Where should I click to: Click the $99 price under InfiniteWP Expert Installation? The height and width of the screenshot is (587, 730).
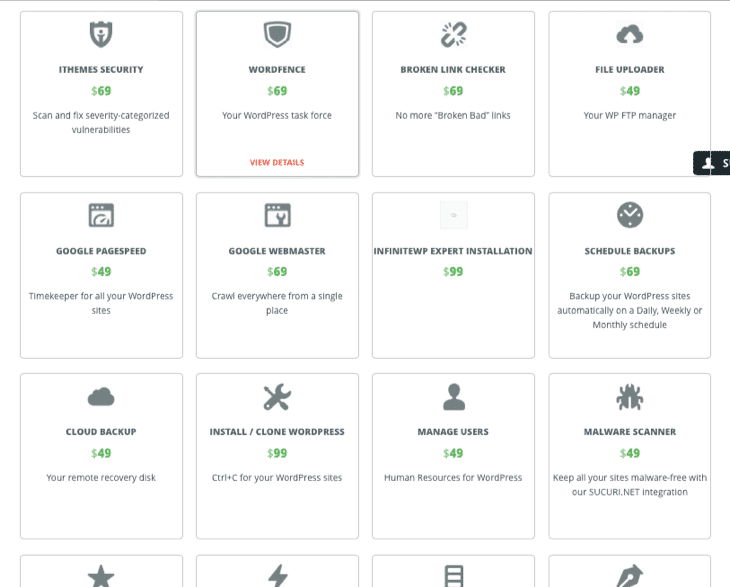point(453,272)
